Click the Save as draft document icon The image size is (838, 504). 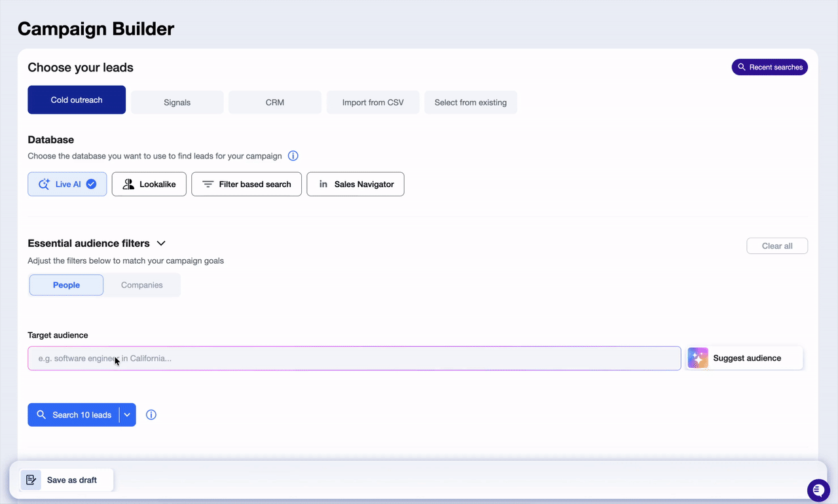tap(31, 480)
